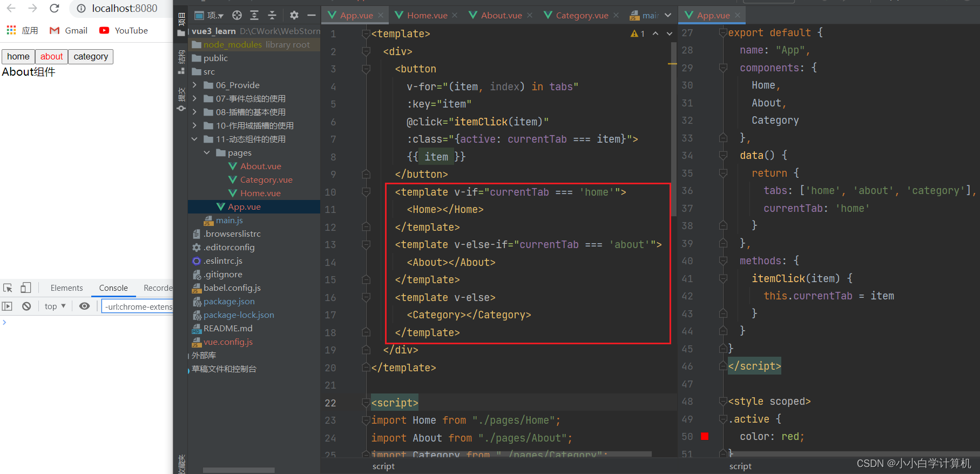The height and width of the screenshot is (474, 980).
Task: Create a live expression with the eye icon
Action: point(84,306)
